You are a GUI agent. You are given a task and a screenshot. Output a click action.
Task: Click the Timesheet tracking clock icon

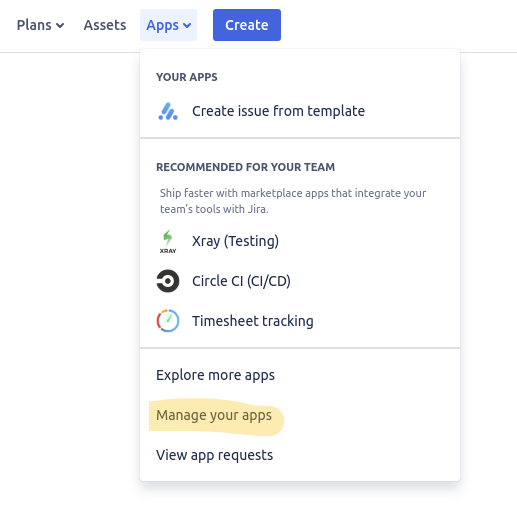[168, 321]
